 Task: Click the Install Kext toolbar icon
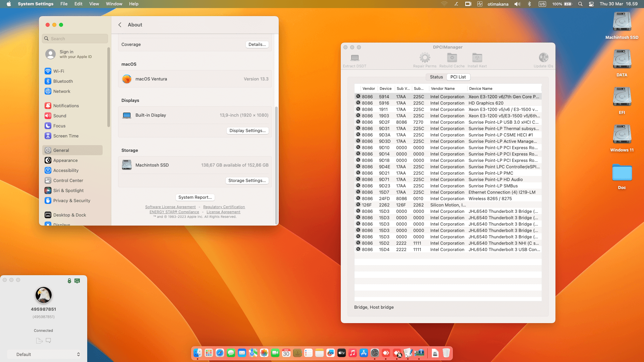[477, 58]
